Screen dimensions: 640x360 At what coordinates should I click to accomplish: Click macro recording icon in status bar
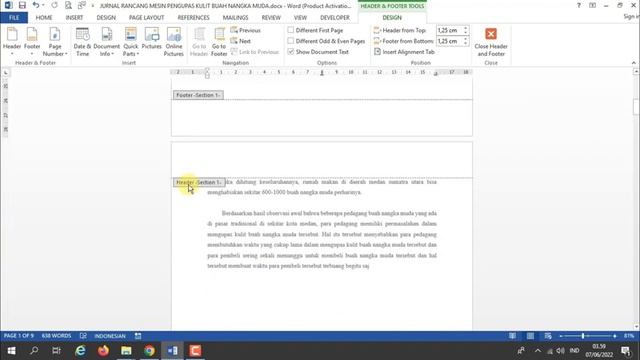[x=138, y=336]
